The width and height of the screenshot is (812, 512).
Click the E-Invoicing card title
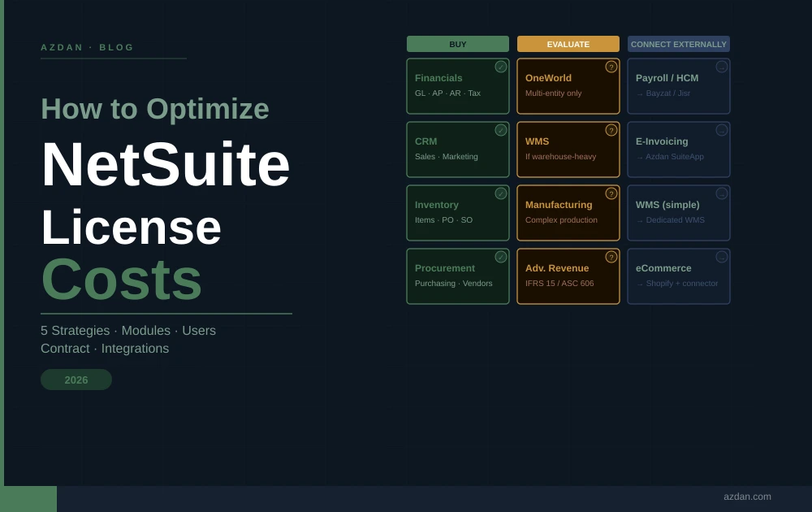pyautogui.click(x=662, y=141)
